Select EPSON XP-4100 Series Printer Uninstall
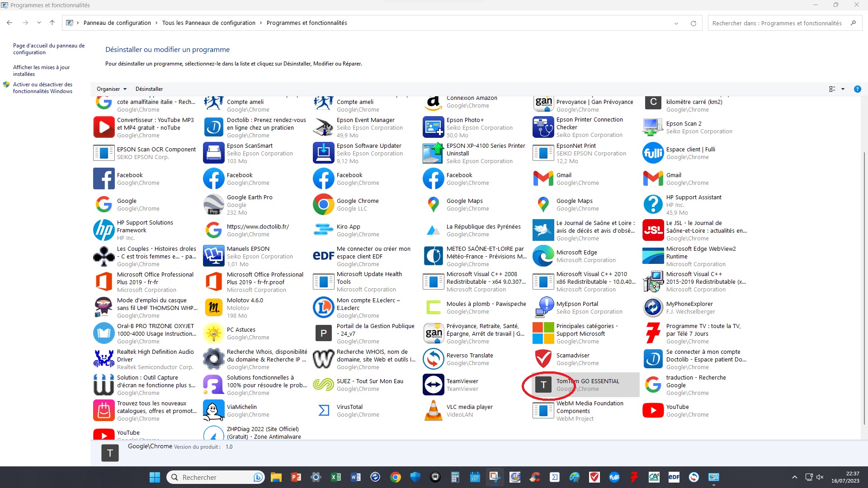The height and width of the screenshot is (488, 868). [x=476, y=153]
